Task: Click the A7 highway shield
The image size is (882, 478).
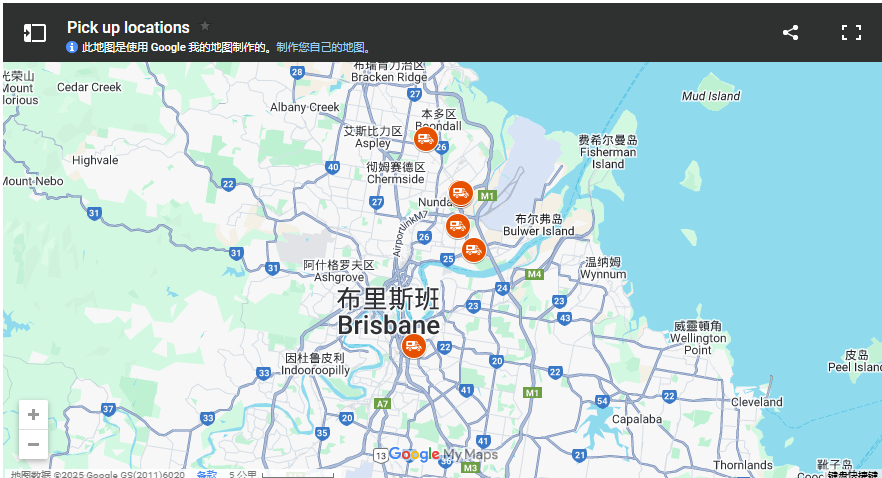Action: pyautogui.click(x=382, y=404)
